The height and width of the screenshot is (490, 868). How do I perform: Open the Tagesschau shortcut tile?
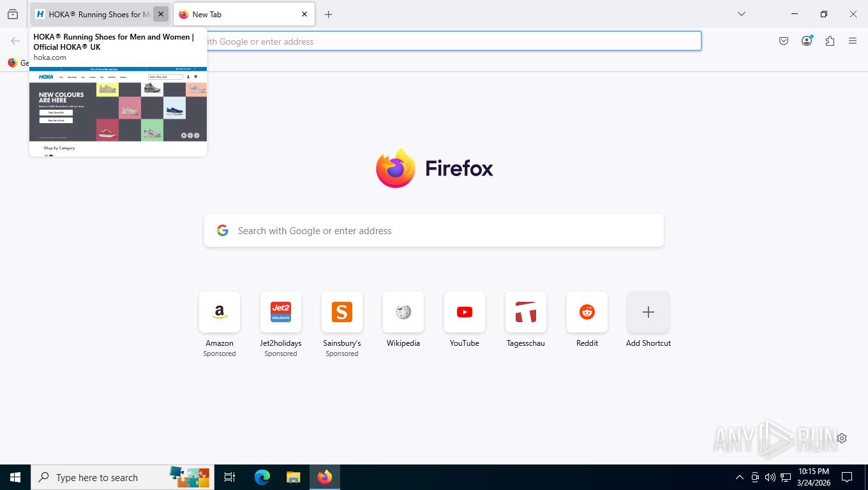(526, 312)
